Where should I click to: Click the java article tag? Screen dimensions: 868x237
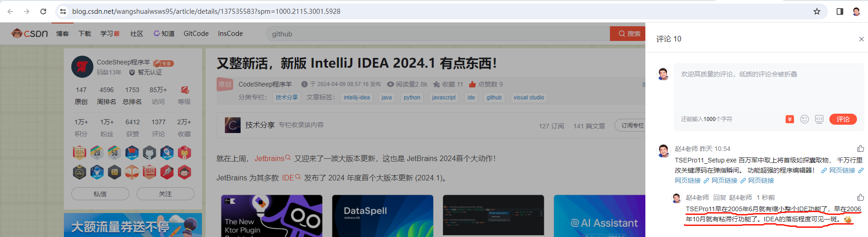click(x=387, y=98)
